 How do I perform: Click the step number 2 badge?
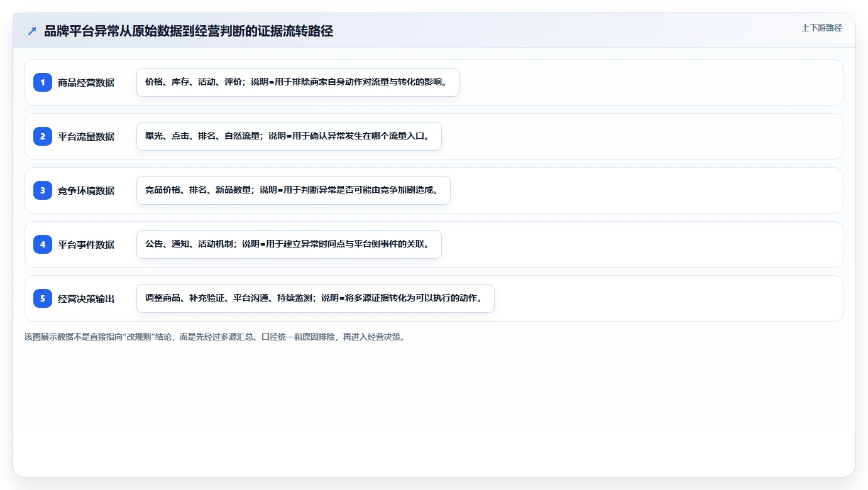point(43,136)
